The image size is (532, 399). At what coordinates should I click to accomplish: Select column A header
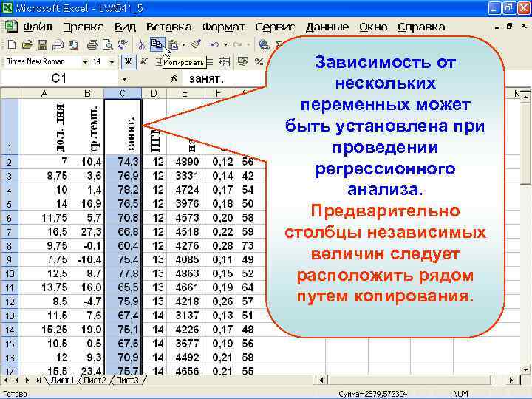tap(44, 93)
